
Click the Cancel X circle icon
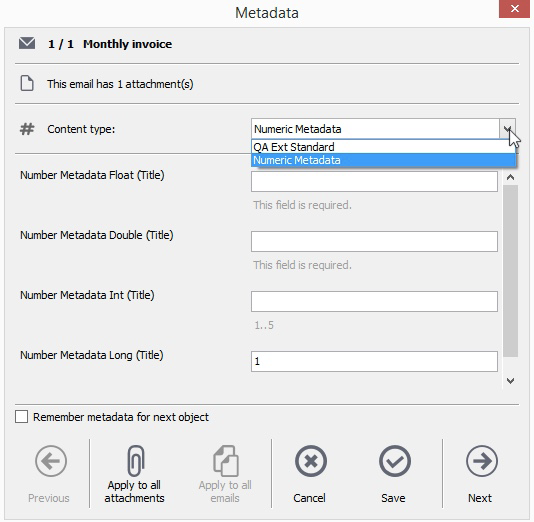pyautogui.click(x=311, y=461)
